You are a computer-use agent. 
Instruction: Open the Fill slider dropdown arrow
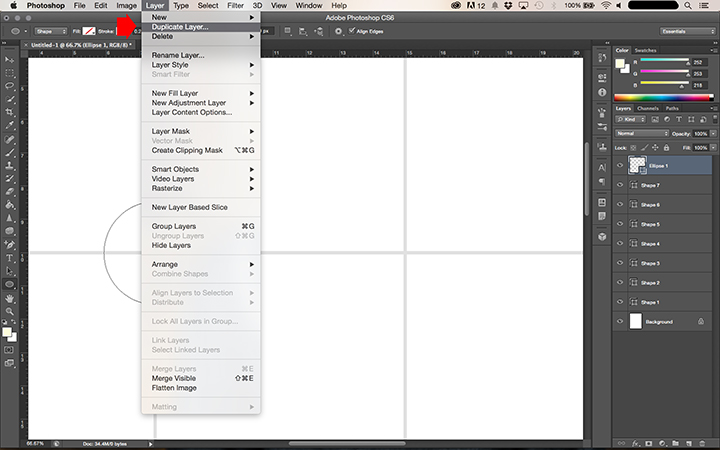tap(713, 148)
